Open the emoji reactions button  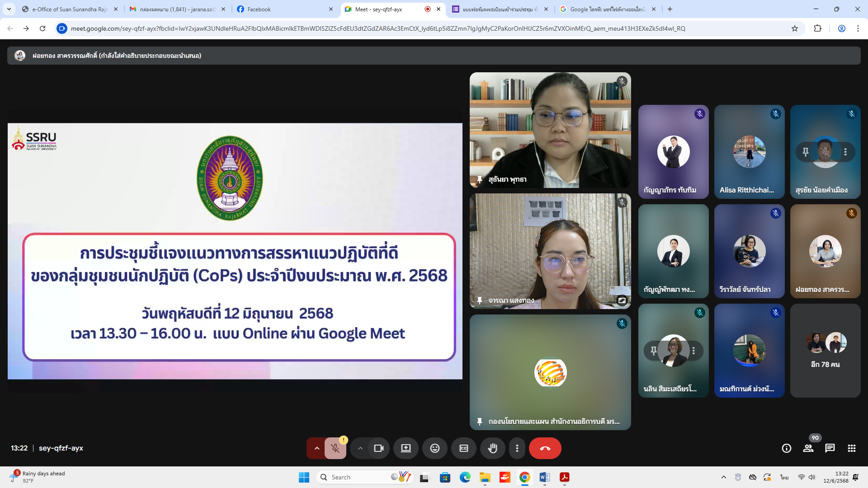434,448
